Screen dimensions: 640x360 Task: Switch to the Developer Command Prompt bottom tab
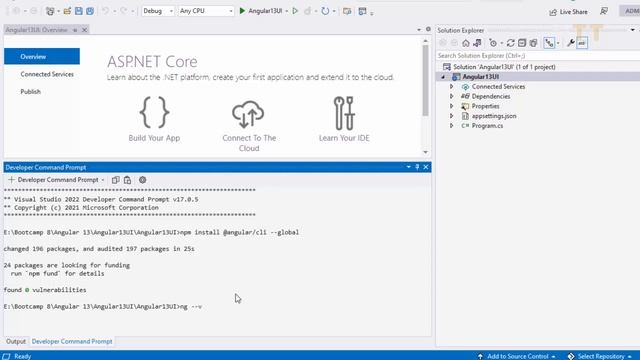[72, 341]
